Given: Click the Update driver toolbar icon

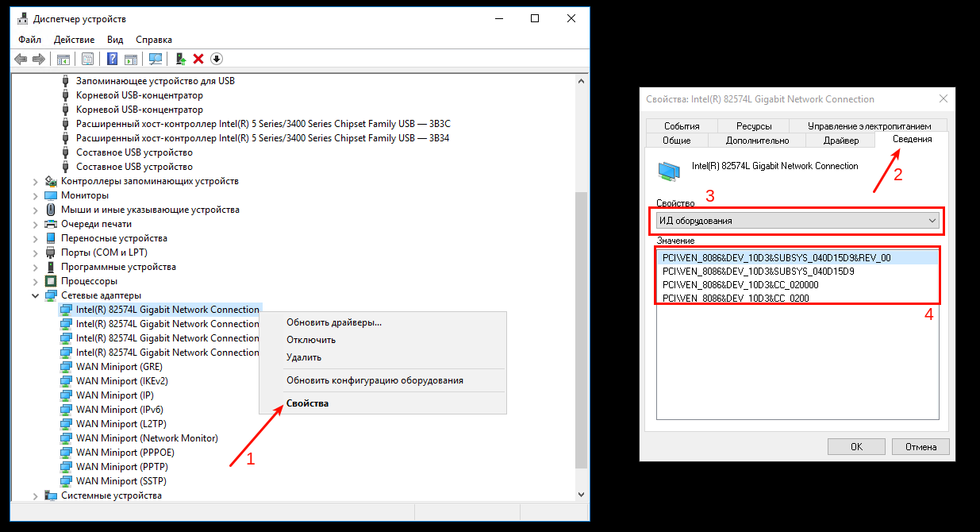Looking at the screenshot, I should click(181, 59).
